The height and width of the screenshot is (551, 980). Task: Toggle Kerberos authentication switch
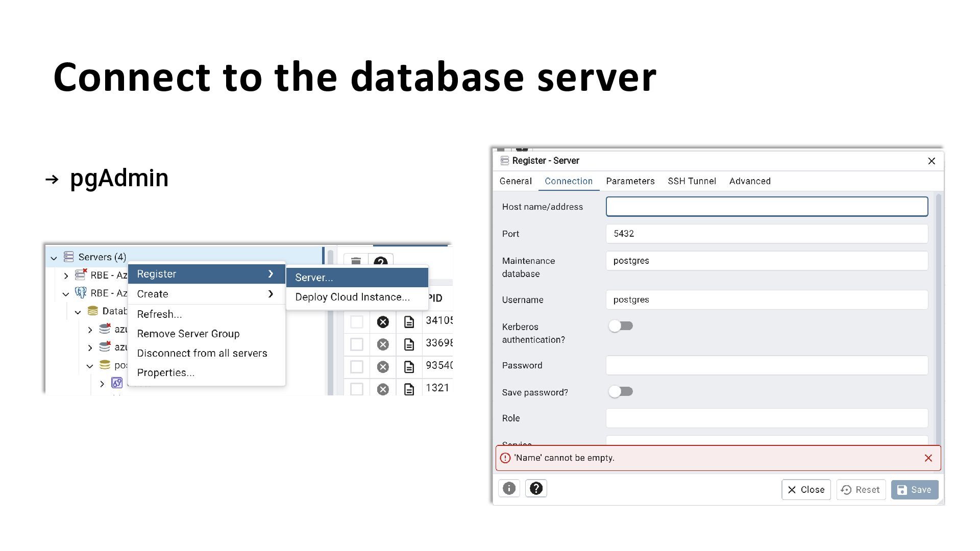621,326
